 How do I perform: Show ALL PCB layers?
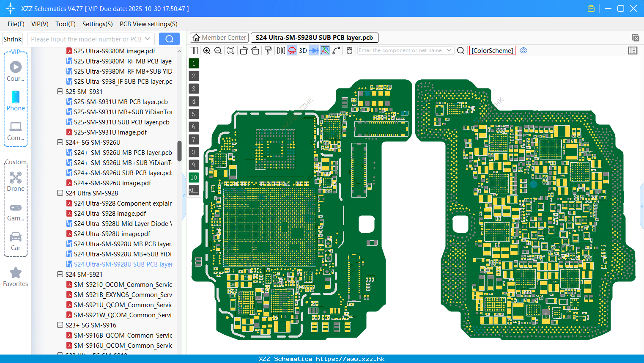pyautogui.click(x=194, y=190)
